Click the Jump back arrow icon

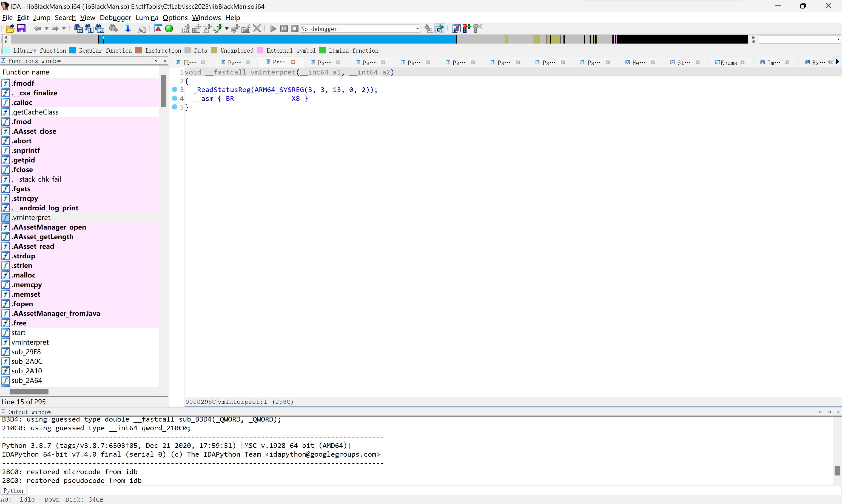click(37, 29)
